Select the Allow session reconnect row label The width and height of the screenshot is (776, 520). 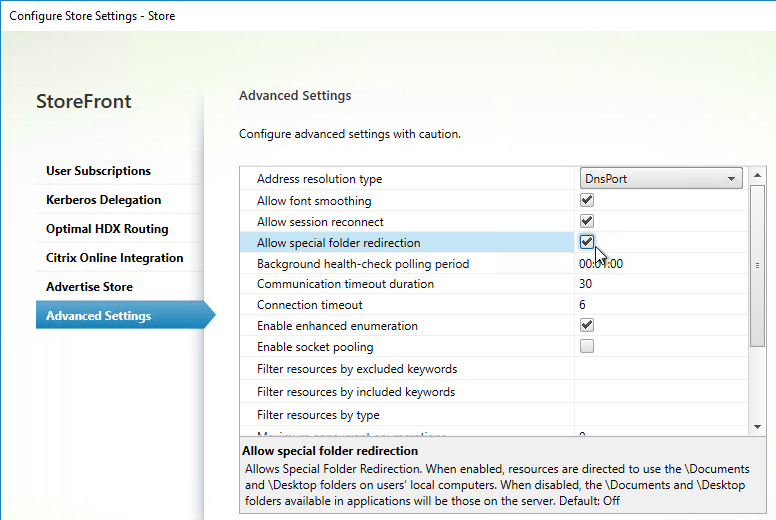point(320,222)
